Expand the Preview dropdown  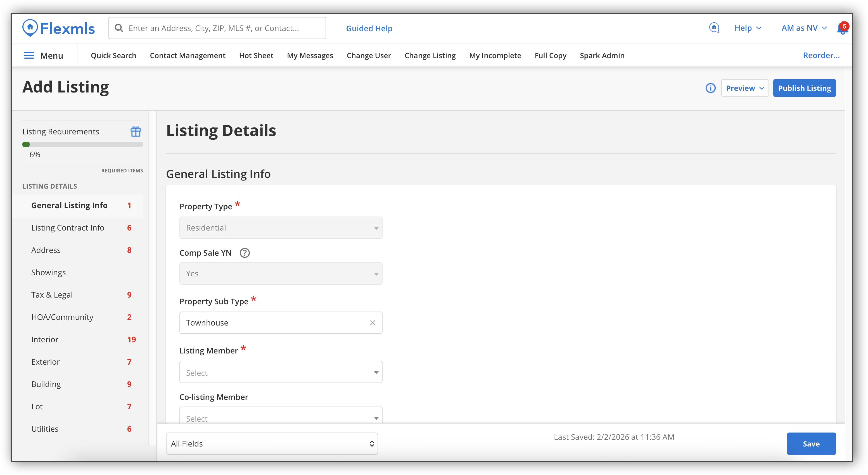[745, 88]
